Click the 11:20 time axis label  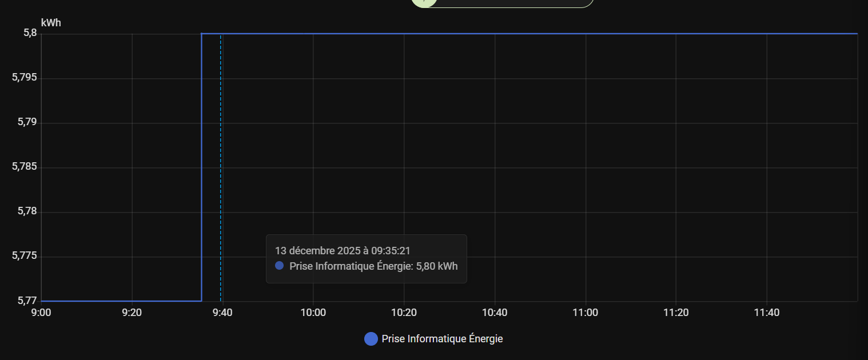click(x=676, y=313)
